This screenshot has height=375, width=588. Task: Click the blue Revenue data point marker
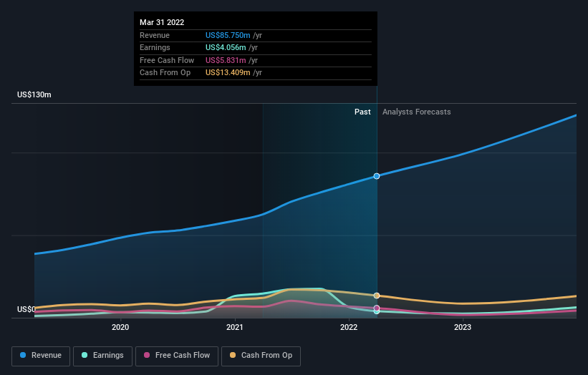(x=377, y=176)
